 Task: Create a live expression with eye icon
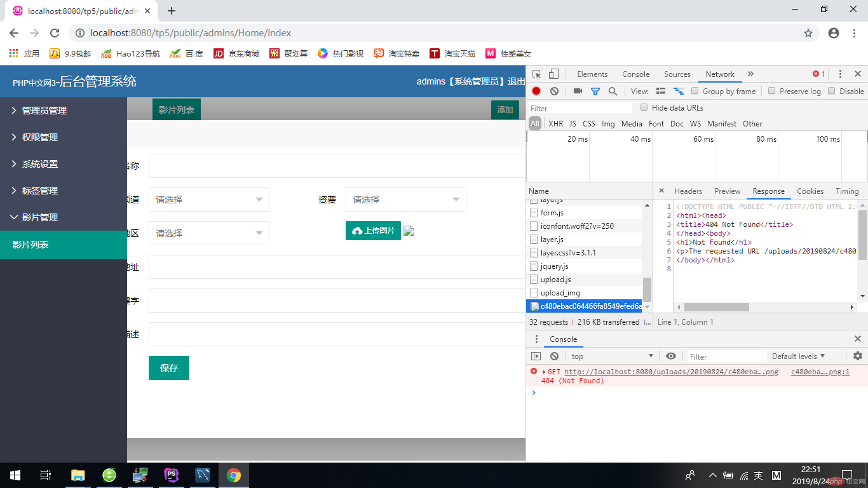tap(671, 356)
